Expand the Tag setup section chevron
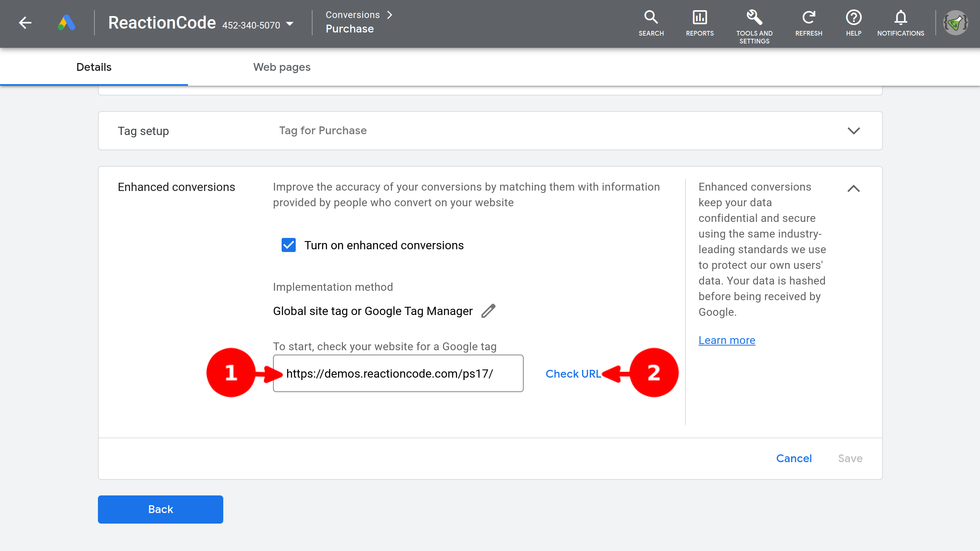The width and height of the screenshot is (980, 551). click(x=853, y=131)
